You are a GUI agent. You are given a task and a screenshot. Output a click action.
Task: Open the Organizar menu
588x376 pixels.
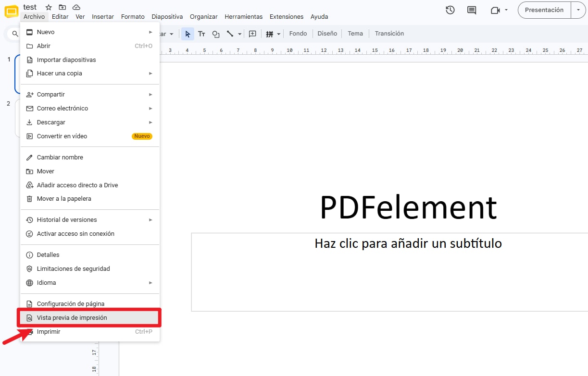204,17
